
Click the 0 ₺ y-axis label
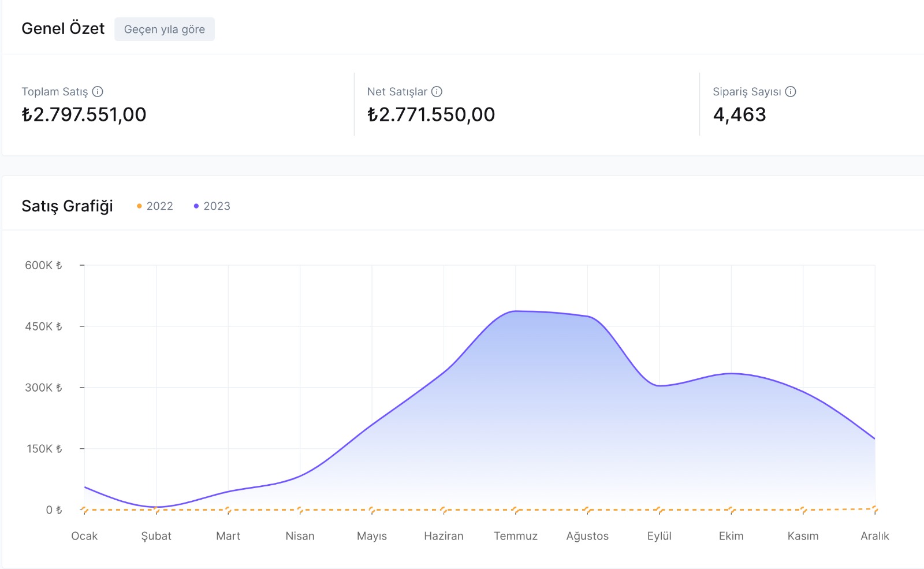coord(54,510)
